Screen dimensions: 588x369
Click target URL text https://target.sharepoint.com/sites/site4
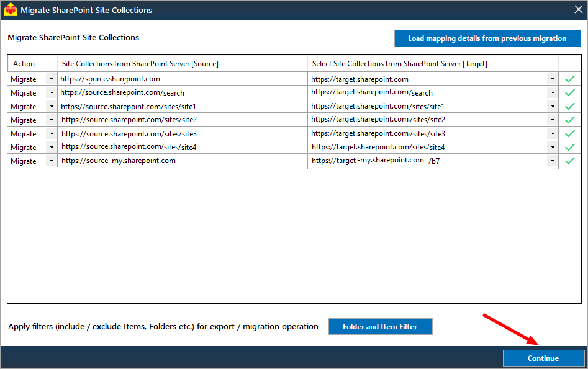pos(378,147)
